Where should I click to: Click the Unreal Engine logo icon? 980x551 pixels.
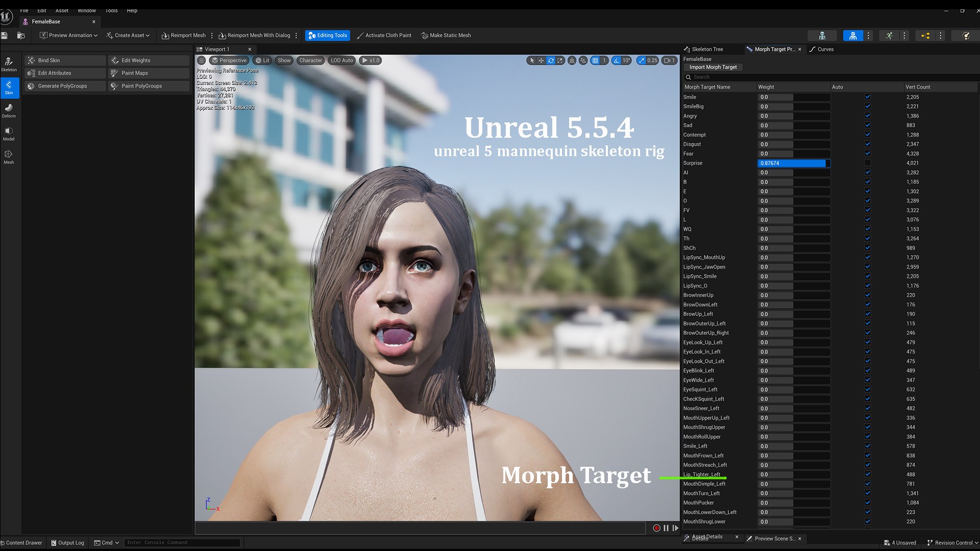(x=6, y=17)
